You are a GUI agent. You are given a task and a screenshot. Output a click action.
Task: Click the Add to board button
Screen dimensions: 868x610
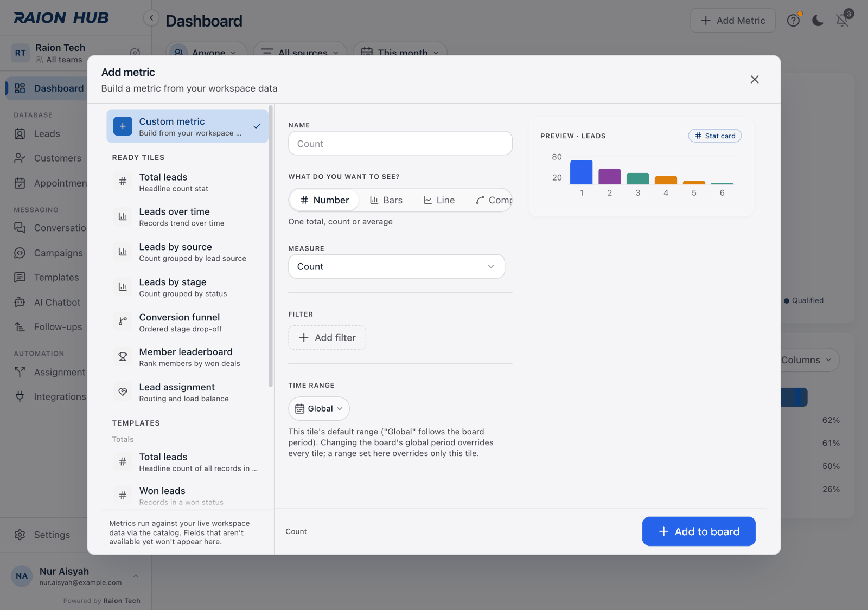[699, 531]
